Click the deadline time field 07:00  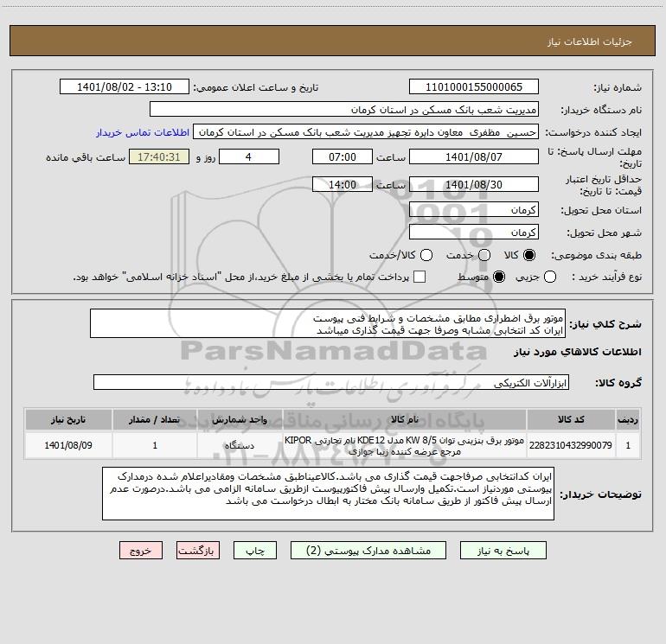pyautogui.click(x=343, y=157)
